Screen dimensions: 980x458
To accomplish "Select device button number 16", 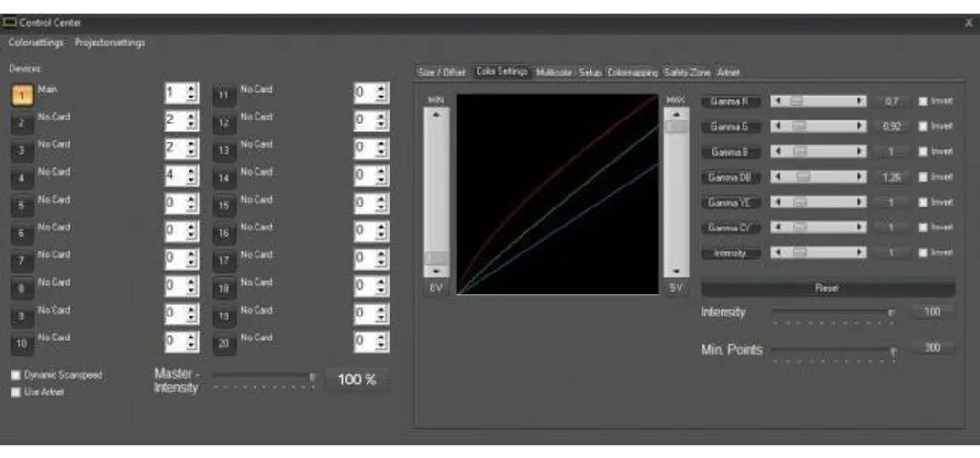I will 224,233.
